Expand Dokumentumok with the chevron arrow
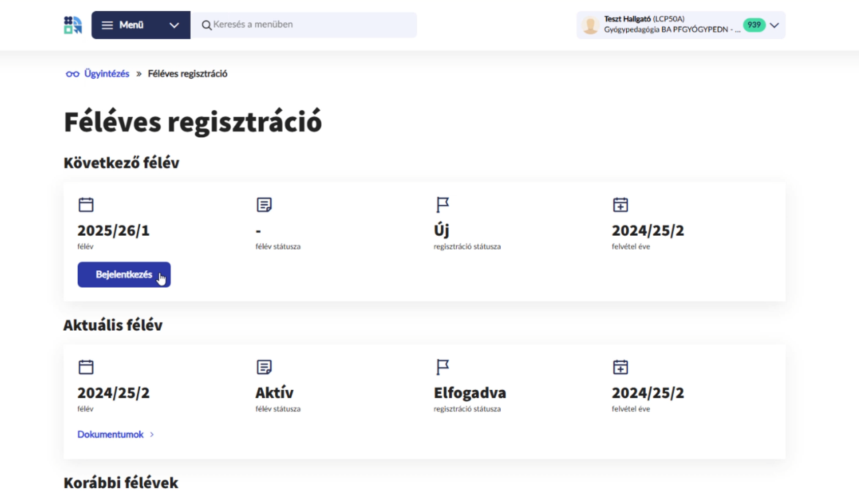The width and height of the screenshot is (859, 504). 152,434
